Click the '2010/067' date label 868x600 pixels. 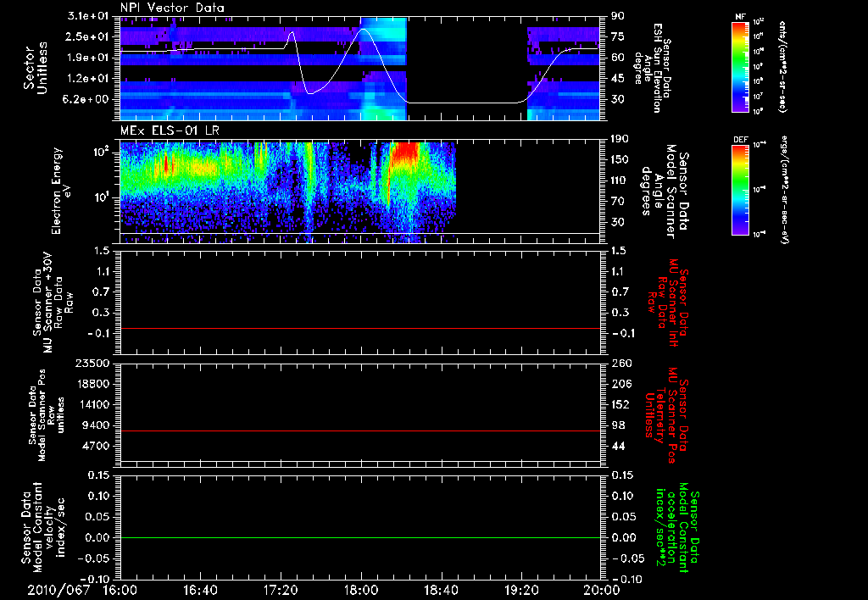[58, 590]
